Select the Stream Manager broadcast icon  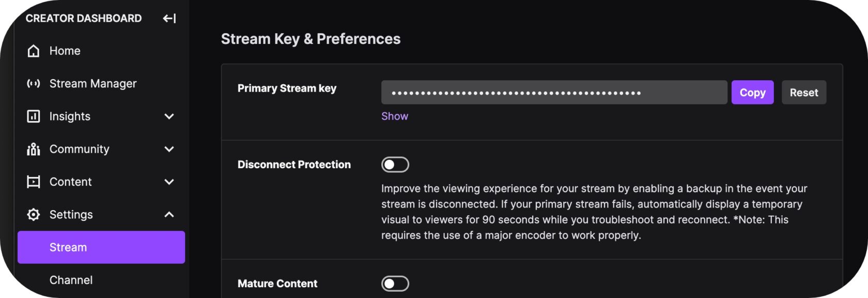point(33,83)
